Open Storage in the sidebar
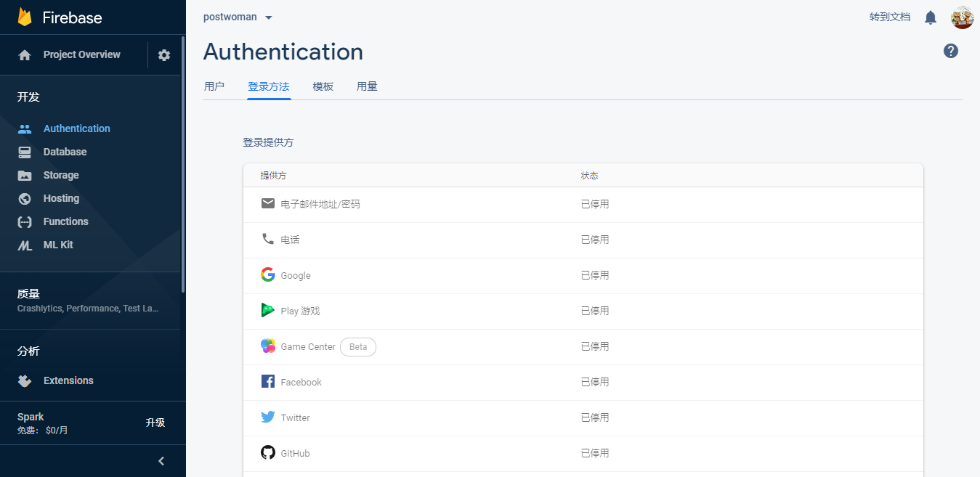Image resolution: width=980 pixels, height=477 pixels. pos(61,175)
